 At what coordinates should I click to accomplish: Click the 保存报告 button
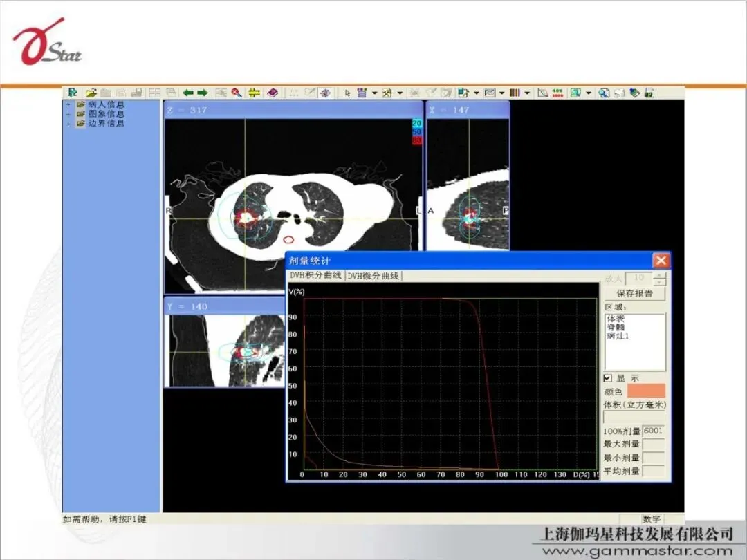click(x=634, y=293)
